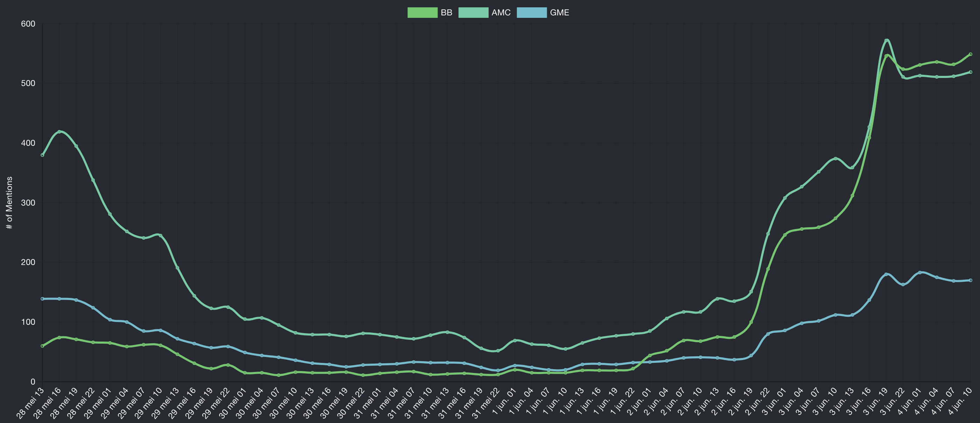Click the last GME data point at 4 jun. 10
980x423 pixels.
pos(971,280)
